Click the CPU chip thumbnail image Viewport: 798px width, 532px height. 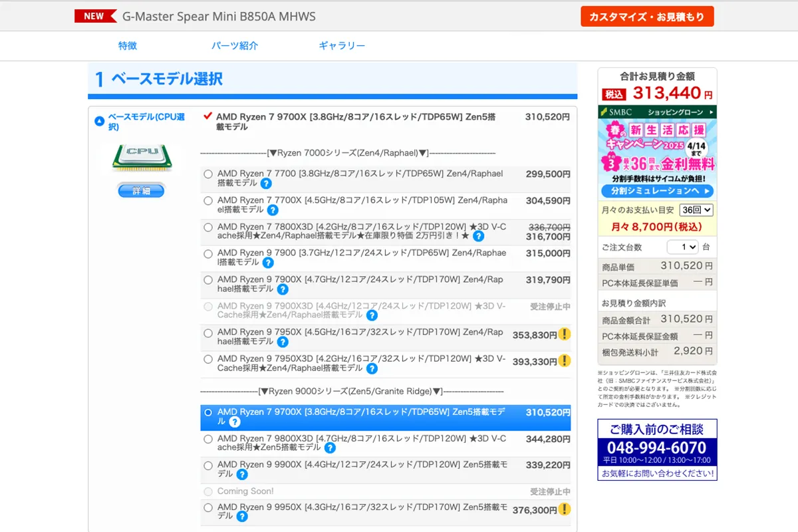coord(141,157)
